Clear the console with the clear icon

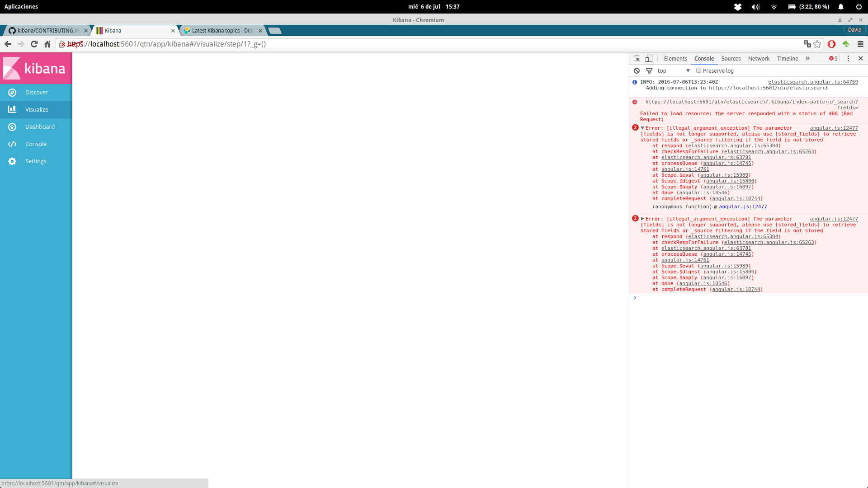click(637, 70)
